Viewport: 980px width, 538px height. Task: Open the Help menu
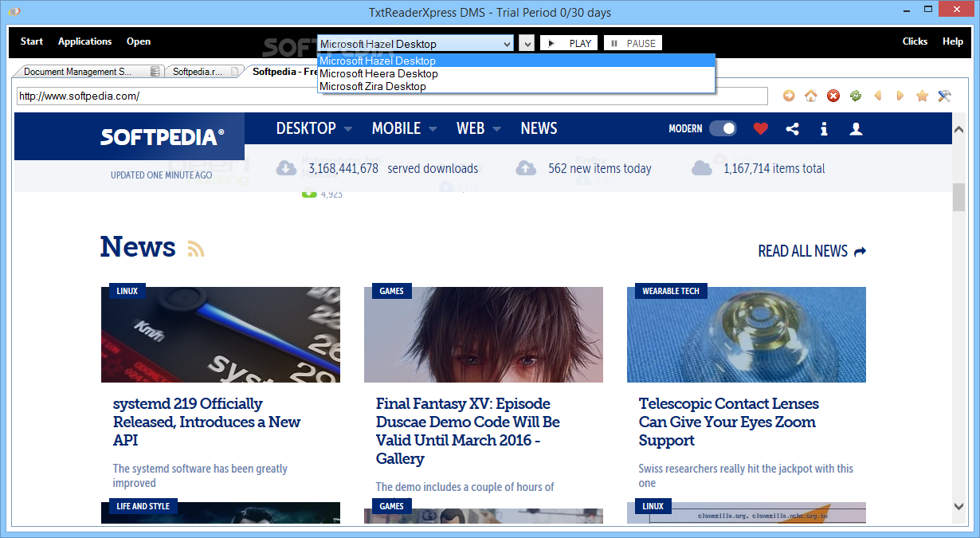[953, 41]
